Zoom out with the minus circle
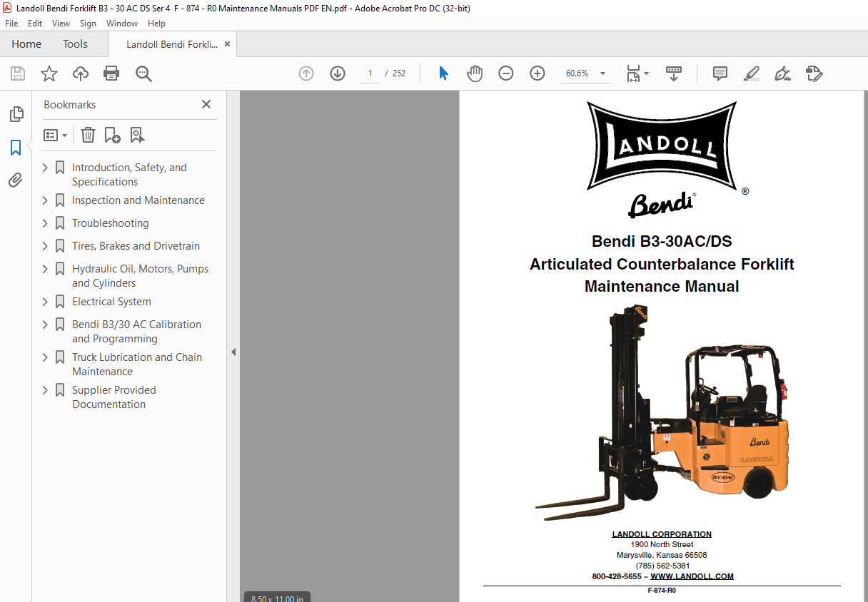 point(506,73)
